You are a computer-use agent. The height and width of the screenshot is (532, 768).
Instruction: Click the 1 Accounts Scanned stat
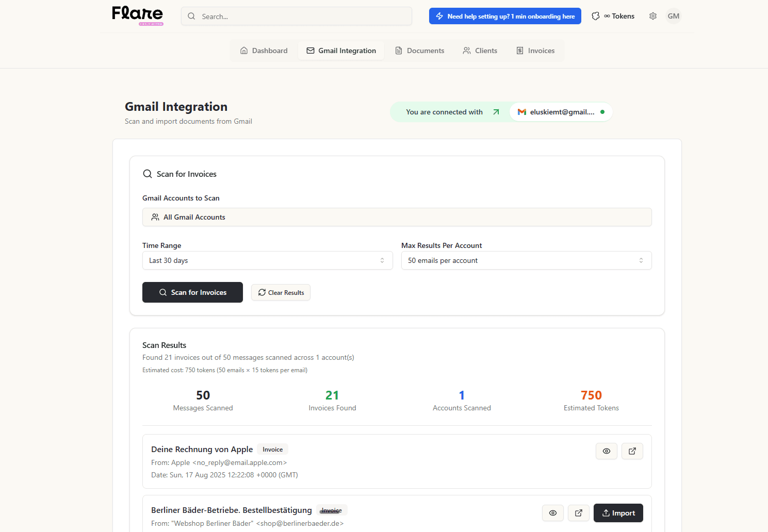point(462,401)
